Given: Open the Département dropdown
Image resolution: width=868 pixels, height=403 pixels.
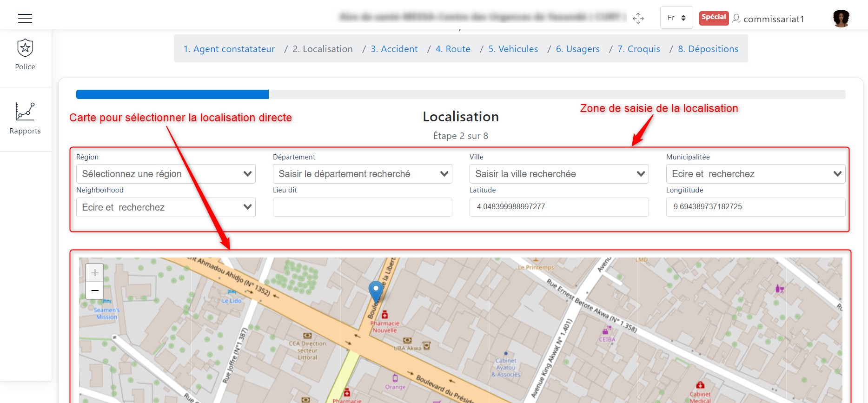Looking at the screenshot, I should (363, 174).
